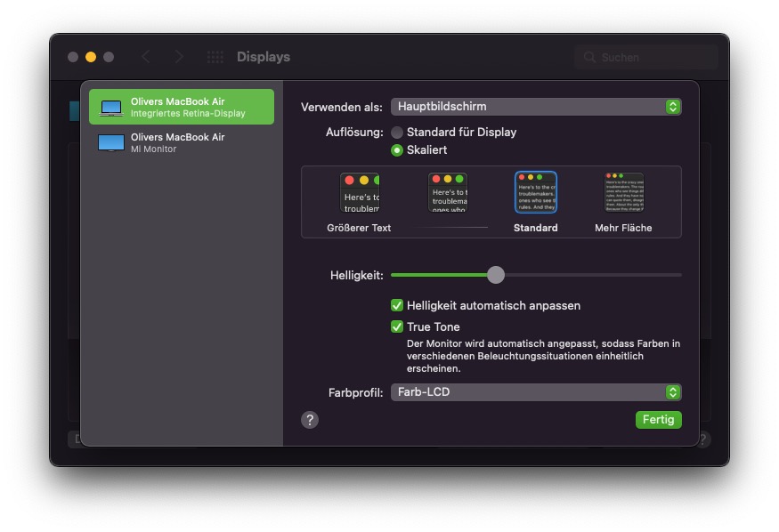Select the Standard für Display radio button

pos(397,132)
